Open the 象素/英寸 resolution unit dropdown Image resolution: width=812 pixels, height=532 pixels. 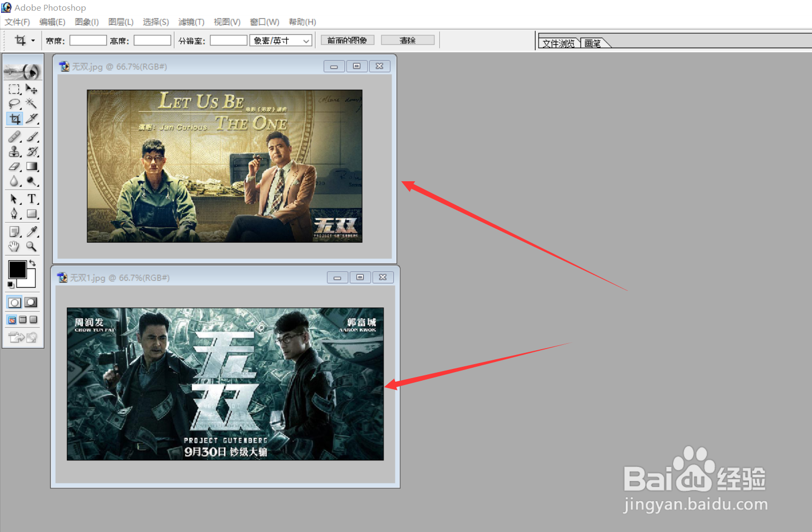click(x=281, y=41)
